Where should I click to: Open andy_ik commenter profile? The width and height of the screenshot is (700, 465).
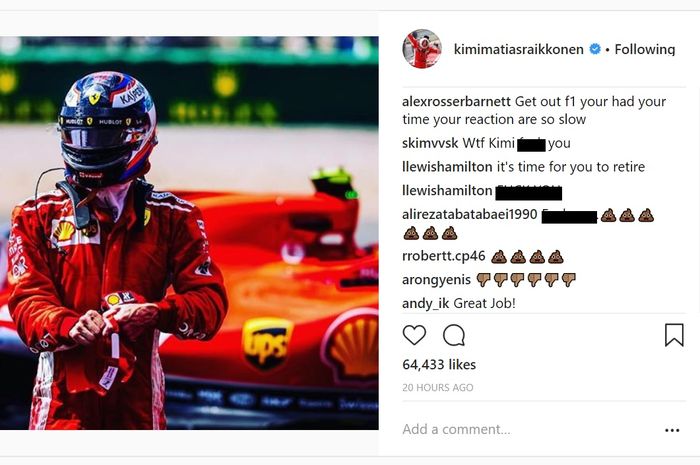click(x=425, y=303)
